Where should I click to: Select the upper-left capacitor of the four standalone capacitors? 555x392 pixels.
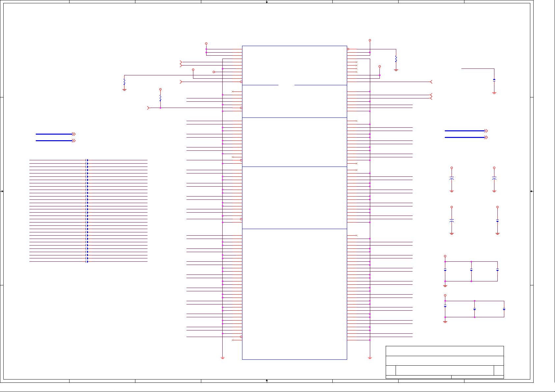pyautogui.click(x=452, y=178)
